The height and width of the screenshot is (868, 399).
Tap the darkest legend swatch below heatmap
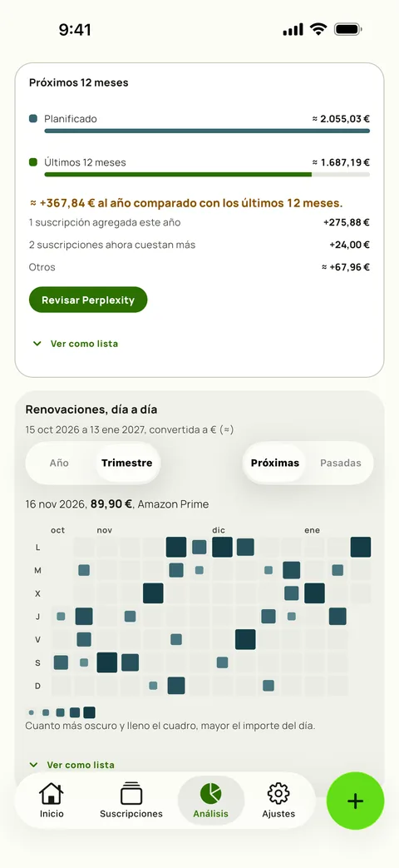[89, 712]
